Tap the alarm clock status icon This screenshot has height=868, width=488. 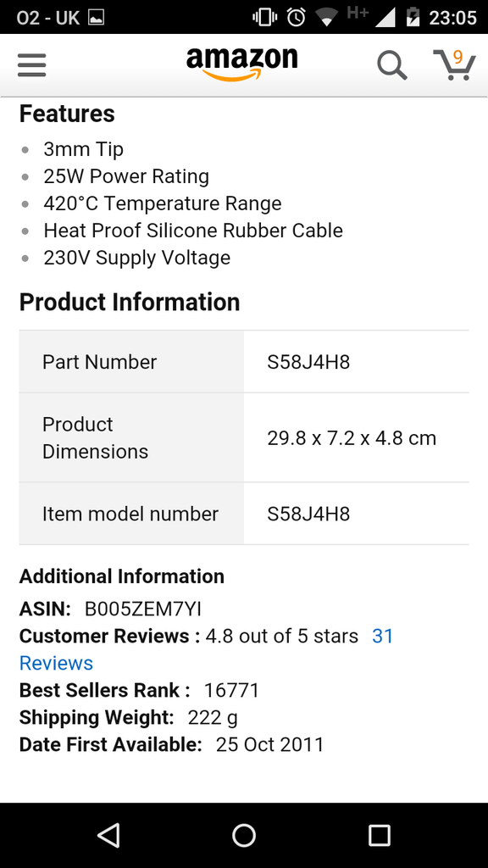296,18
